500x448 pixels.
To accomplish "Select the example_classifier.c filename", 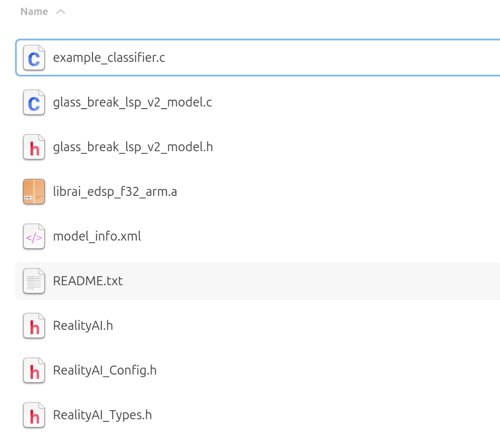I will [109, 58].
